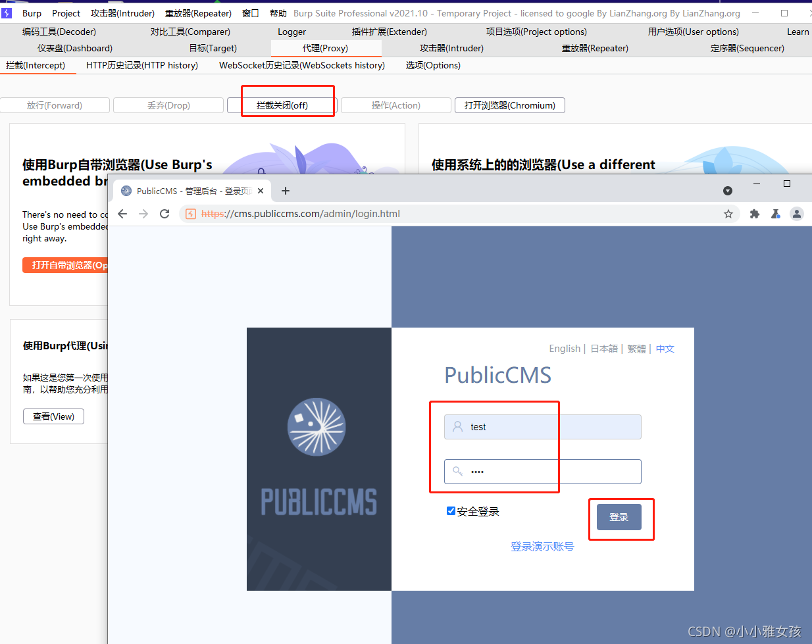Switch to Learn tab

[x=798, y=32]
